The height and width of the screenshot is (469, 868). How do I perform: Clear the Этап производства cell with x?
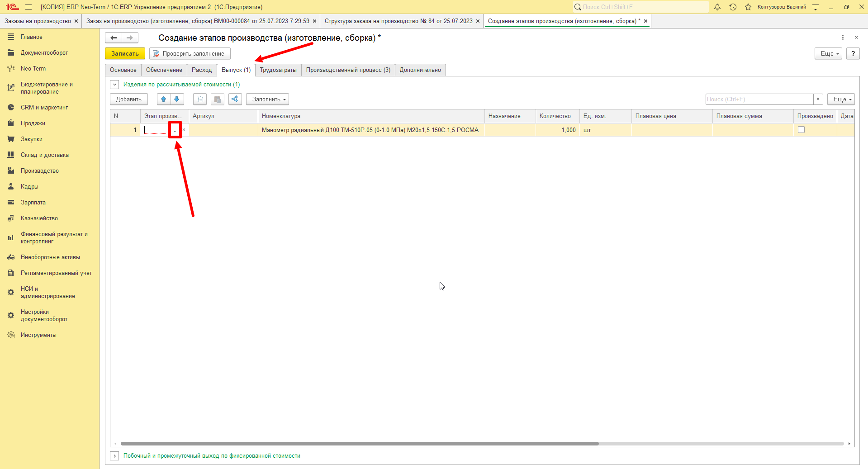coord(184,130)
